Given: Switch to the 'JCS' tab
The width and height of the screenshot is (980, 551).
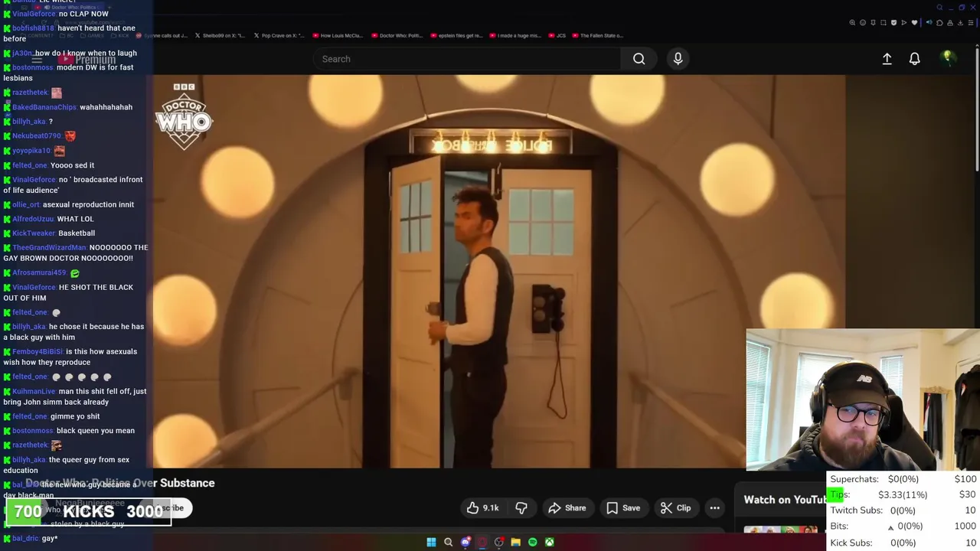Looking at the screenshot, I should pos(557,35).
